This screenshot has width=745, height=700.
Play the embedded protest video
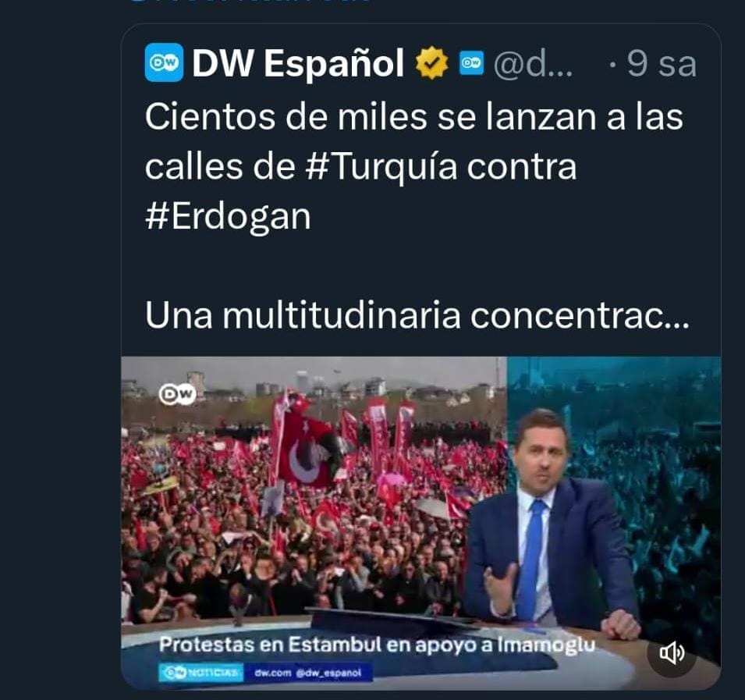(421, 523)
